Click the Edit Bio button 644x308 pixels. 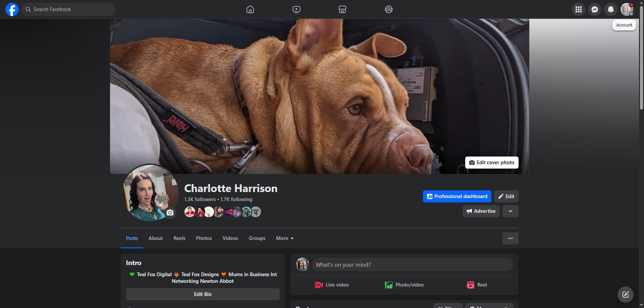203,294
